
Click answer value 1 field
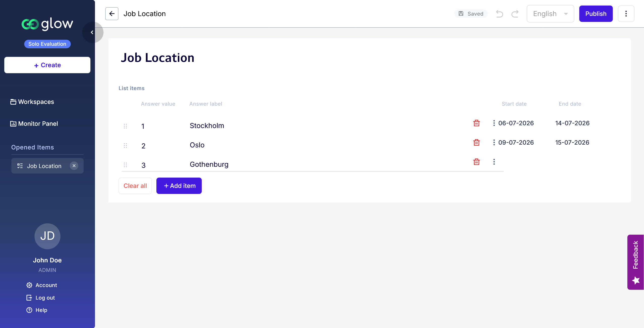point(143,126)
